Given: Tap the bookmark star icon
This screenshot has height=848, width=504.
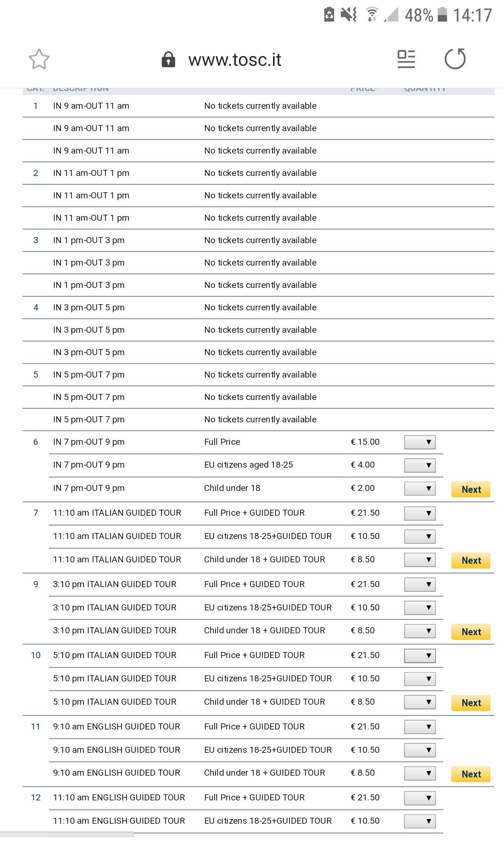Looking at the screenshot, I should pos(39,59).
